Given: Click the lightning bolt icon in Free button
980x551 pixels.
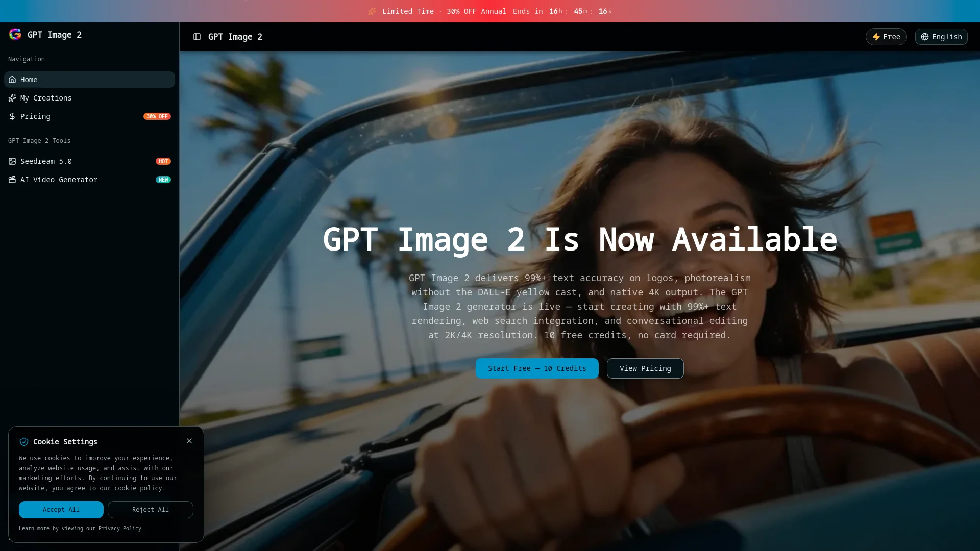Looking at the screenshot, I should coord(876,37).
